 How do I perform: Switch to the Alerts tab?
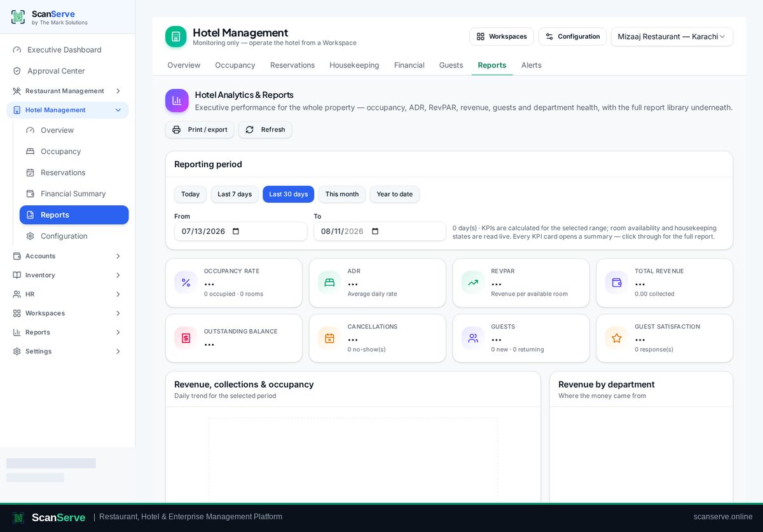pyautogui.click(x=532, y=65)
